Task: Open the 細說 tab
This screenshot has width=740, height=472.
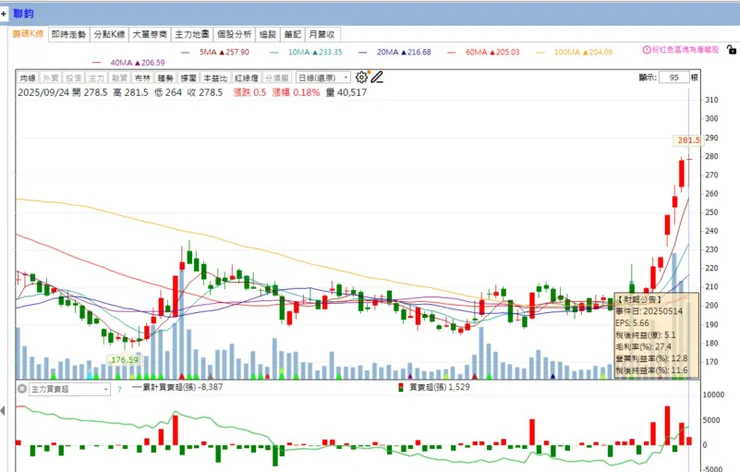Action: [268, 34]
